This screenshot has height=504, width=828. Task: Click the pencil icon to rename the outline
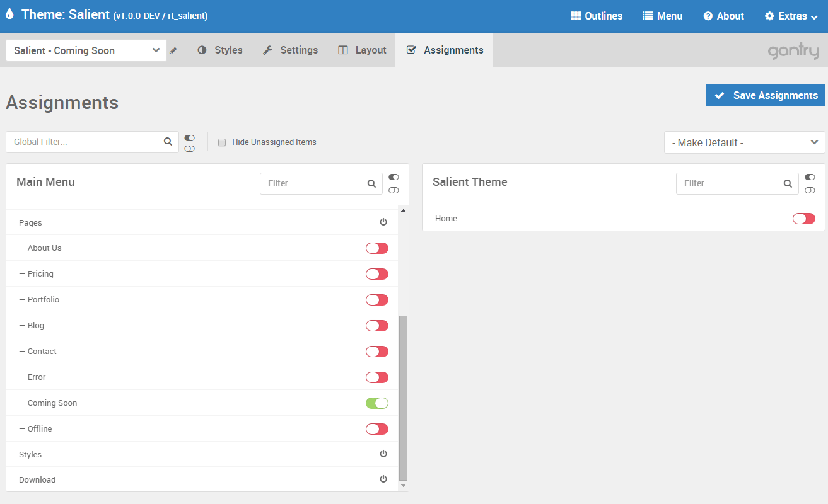(173, 50)
